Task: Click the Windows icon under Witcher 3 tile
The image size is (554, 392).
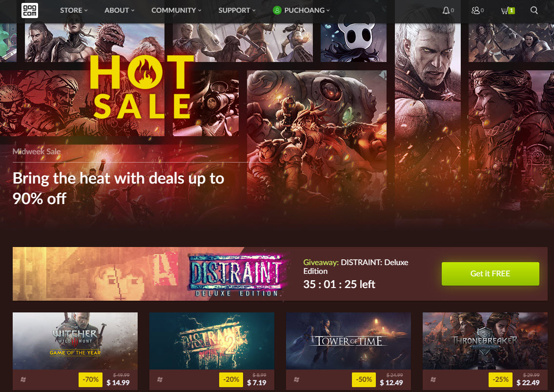Action: click(23, 379)
